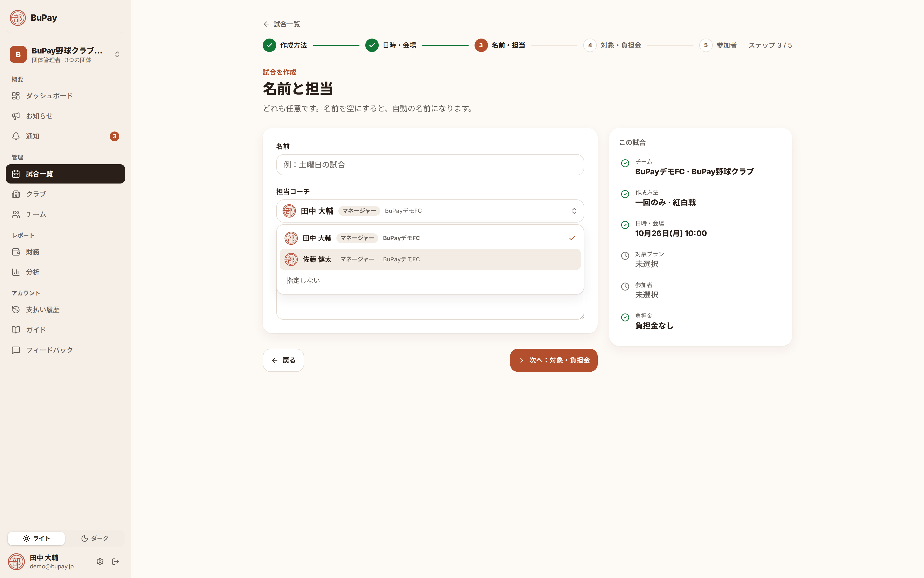Click the 戻る button

click(283, 360)
